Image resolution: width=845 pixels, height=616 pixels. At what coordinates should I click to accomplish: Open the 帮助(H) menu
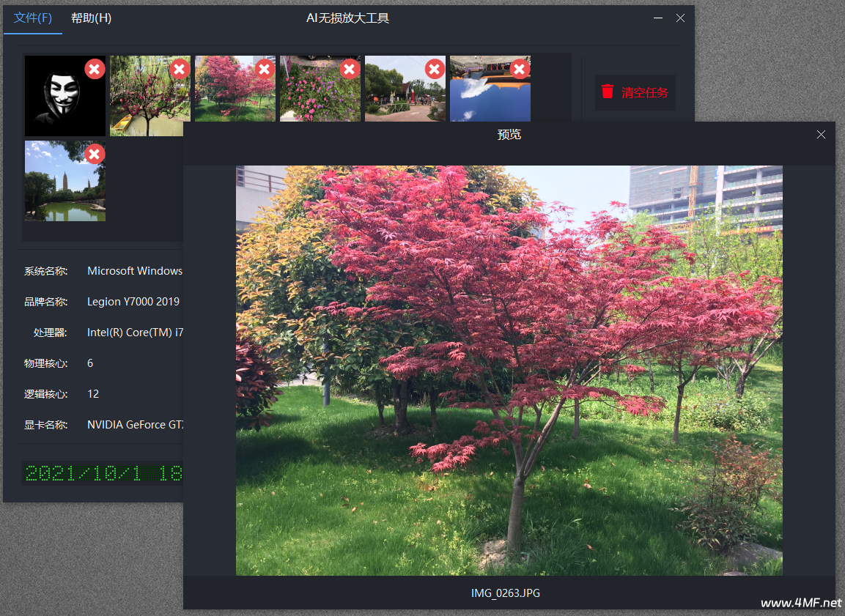click(92, 18)
